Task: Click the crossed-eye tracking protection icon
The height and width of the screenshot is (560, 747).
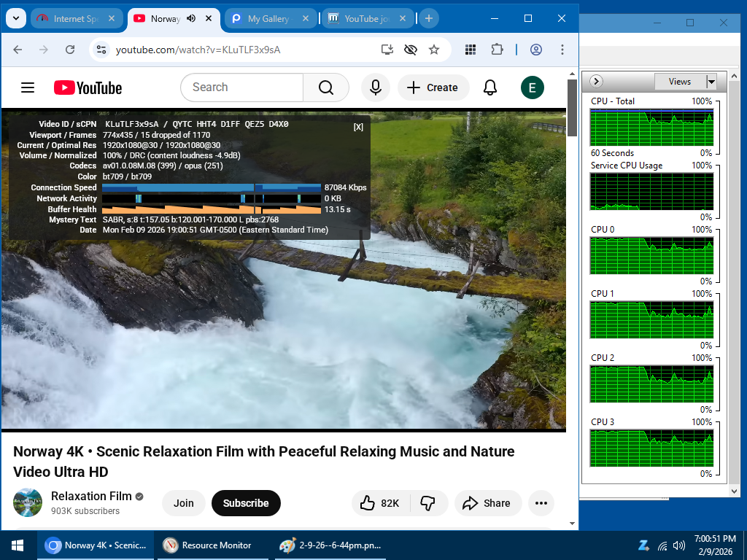Action: point(411,50)
